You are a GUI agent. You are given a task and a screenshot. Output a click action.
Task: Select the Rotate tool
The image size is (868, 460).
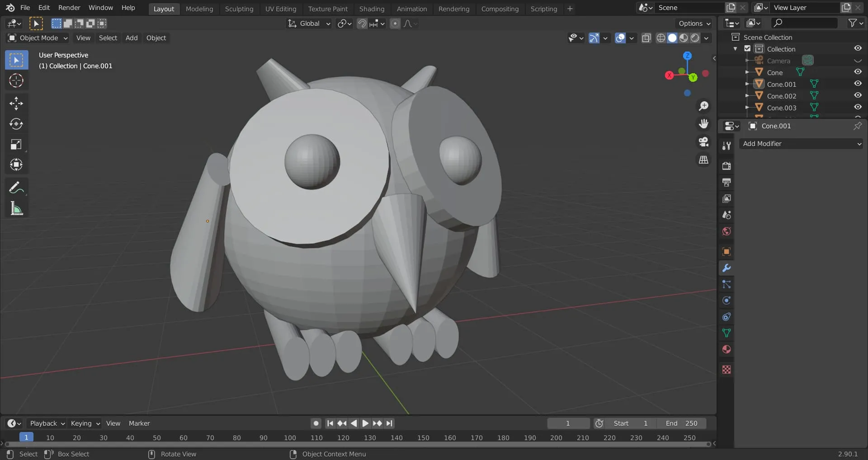coord(16,124)
